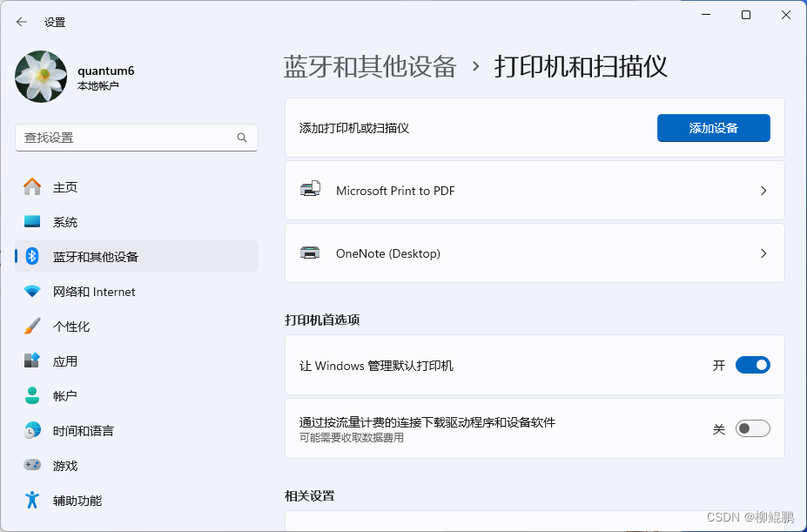Click the 辅助功能 accessibility figure icon
This screenshot has height=532, width=807.
pyautogui.click(x=32, y=500)
